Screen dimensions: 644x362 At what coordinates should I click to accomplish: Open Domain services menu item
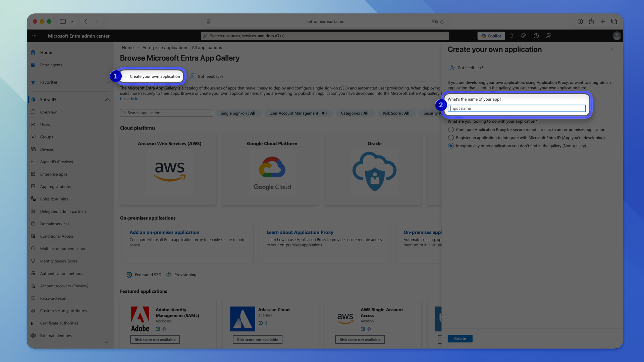(55, 224)
